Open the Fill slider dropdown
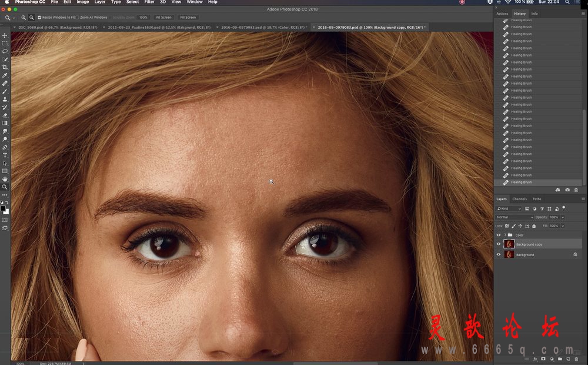The image size is (588, 365). click(x=563, y=226)
